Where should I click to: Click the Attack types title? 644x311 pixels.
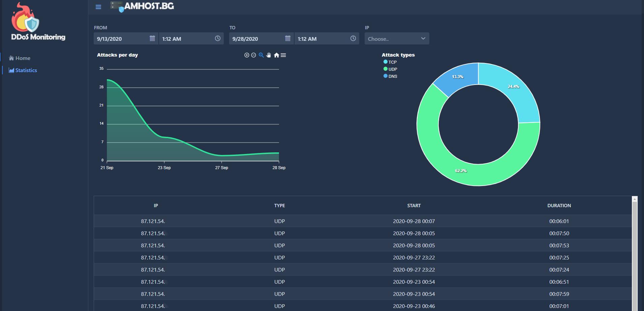[x=398, y=55]
